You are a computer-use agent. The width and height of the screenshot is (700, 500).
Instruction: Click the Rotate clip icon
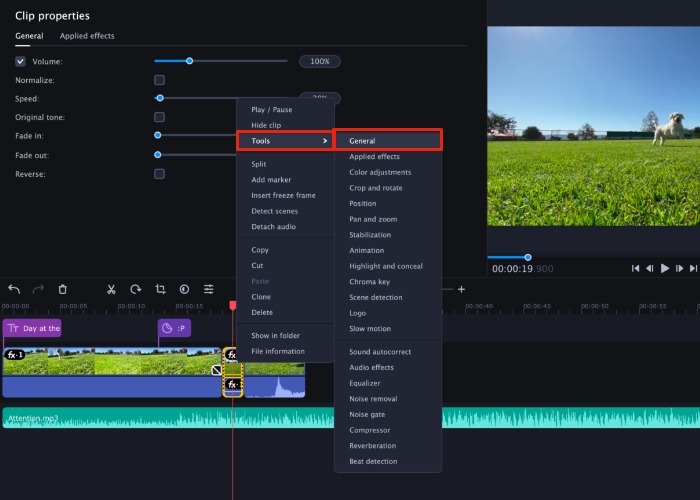pyautogui.click(x=136, y=289)
